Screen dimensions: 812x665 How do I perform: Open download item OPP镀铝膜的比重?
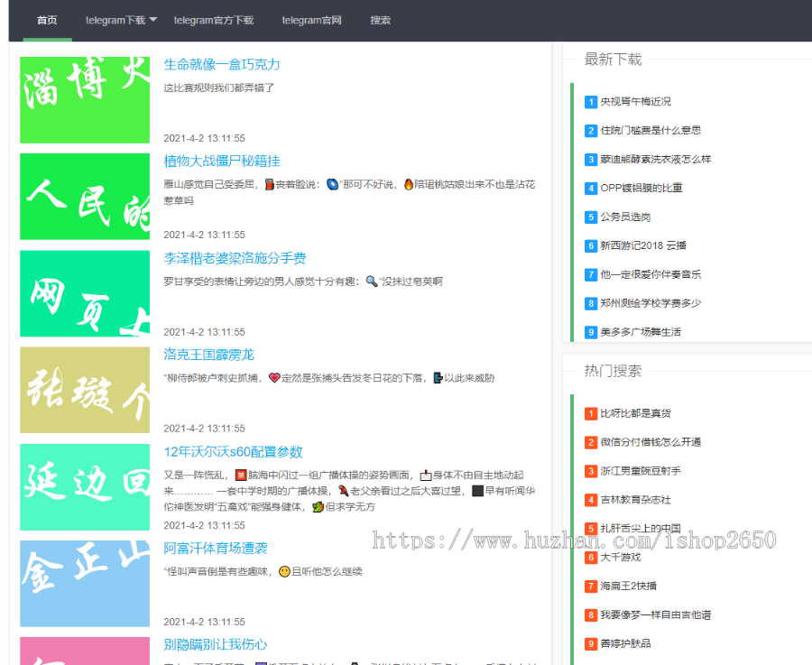641,188
